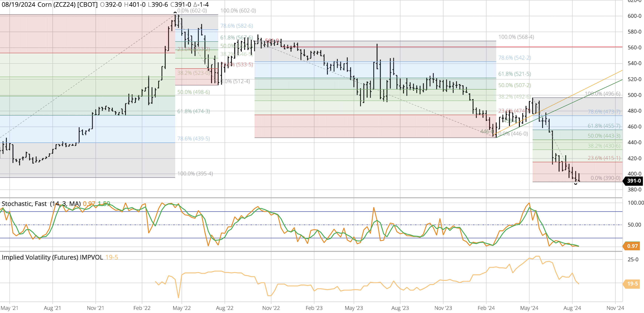This screenshot has height=313, width=644.
Task: Click the 50.00 stochastic axis level
Action: pyautogui.click(x=634, y=225)
